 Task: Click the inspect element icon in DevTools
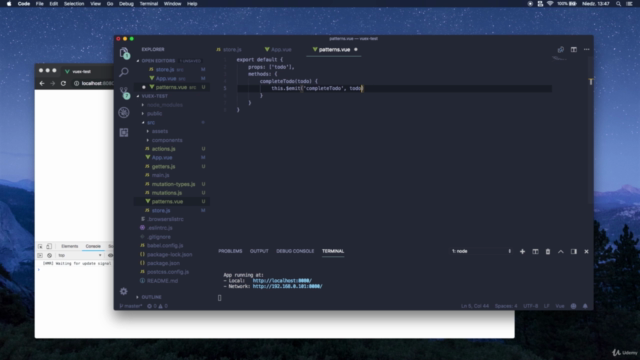click(40, 246)
